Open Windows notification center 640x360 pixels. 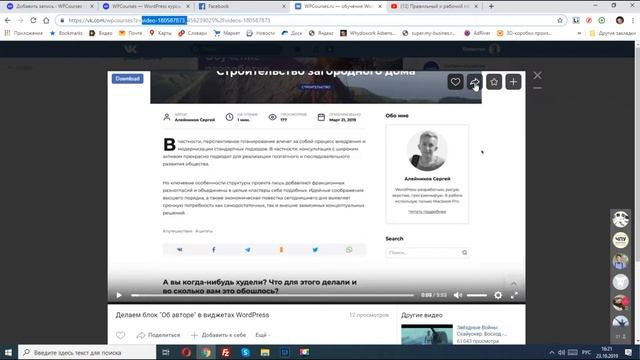(x=629, y=352)
